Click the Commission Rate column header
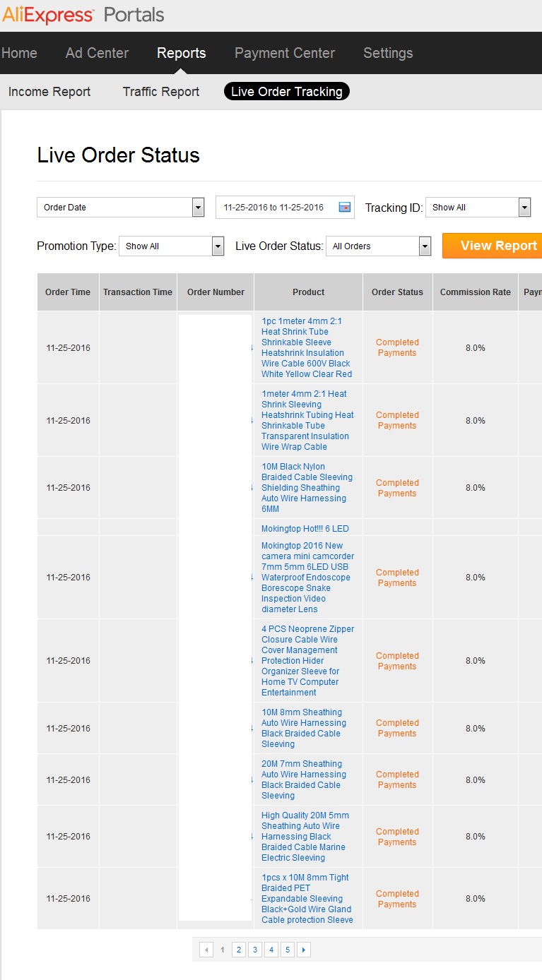 tap(476, 292)
